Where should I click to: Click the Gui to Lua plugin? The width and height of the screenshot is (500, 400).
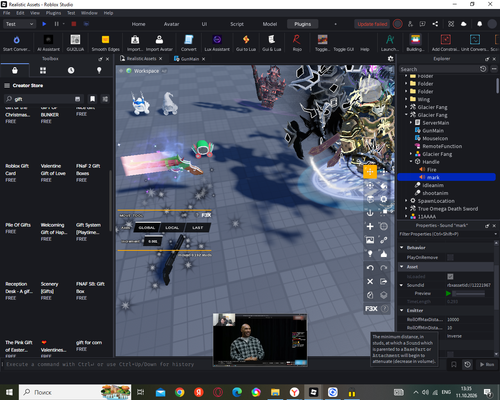(x=246, y=43)
